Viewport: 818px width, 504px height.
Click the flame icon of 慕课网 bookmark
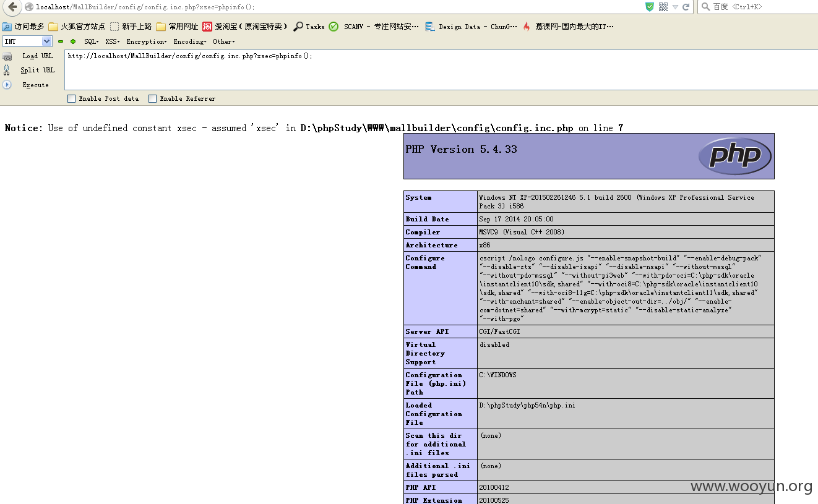pos(527,27)
